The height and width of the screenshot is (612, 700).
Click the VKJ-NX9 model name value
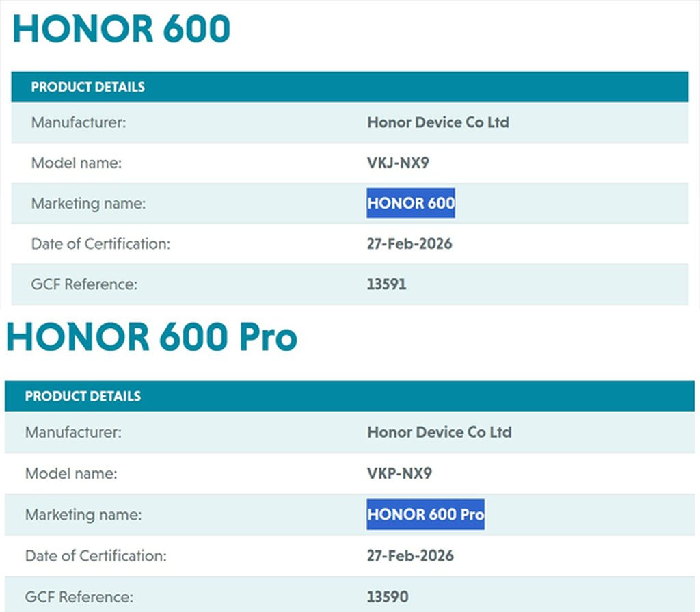point(399,163)
